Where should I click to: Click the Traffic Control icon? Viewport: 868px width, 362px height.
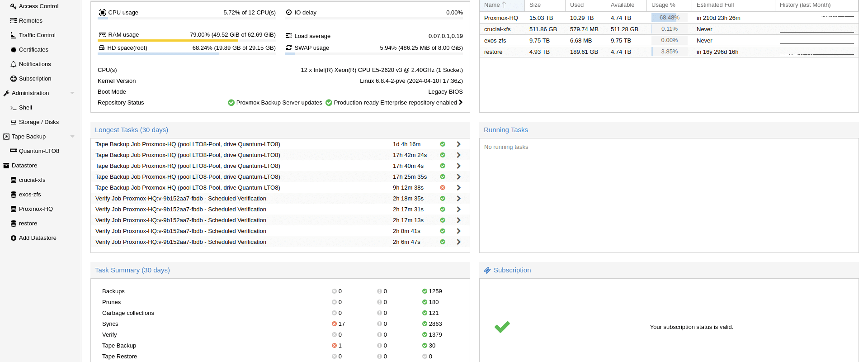coord(14,35)
